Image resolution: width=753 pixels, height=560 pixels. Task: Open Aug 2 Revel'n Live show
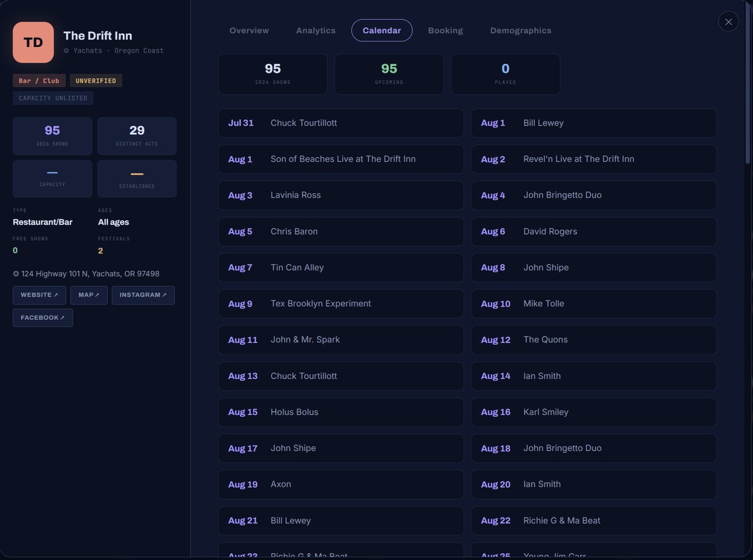tap(594, 159)
